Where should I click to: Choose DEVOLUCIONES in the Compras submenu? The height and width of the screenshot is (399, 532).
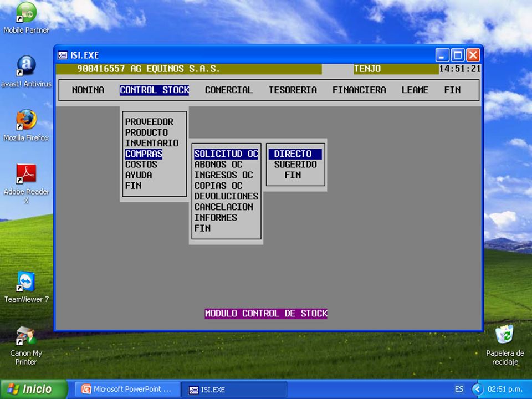[x=226, y=196]
